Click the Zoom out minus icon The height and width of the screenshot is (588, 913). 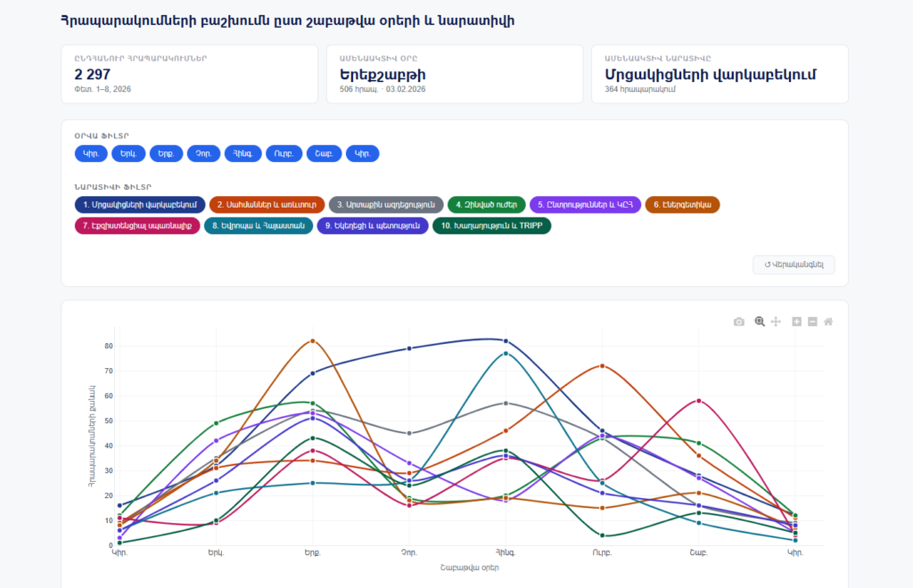(812, 322)
